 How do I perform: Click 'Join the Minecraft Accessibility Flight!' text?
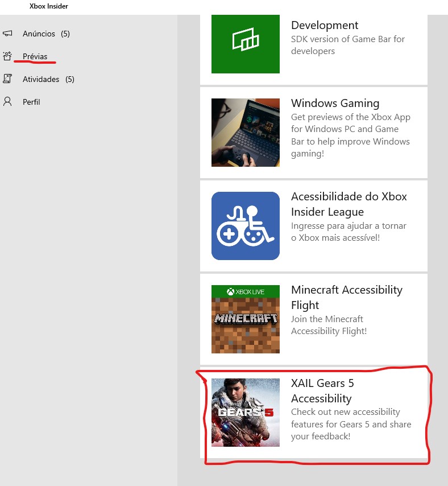pyautogui.click(x=329, y=325)
